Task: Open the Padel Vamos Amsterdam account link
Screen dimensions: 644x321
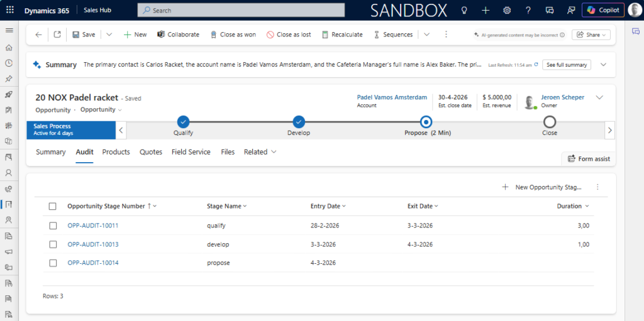Action: pyautogui.click(x=392, y=97)
